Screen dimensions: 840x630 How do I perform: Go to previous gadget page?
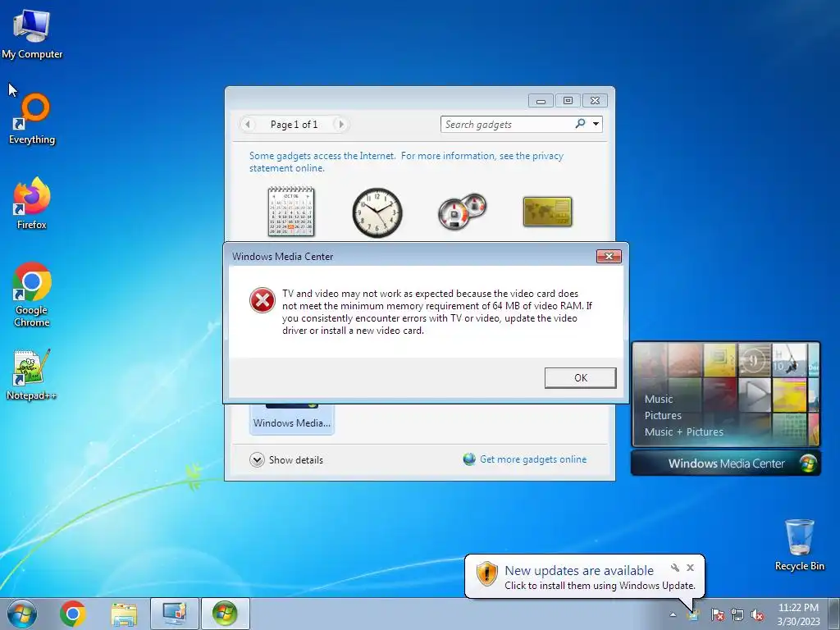(247, 125)
